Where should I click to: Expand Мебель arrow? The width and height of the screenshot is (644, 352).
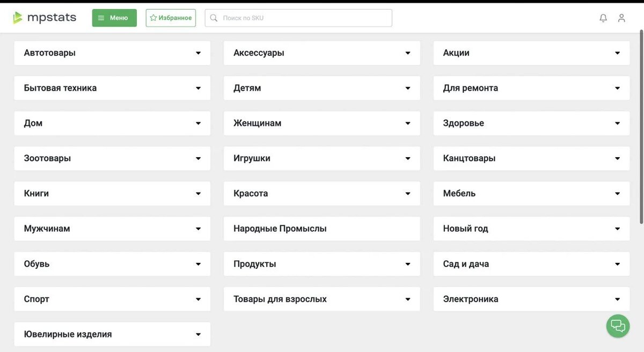(617, 194)
